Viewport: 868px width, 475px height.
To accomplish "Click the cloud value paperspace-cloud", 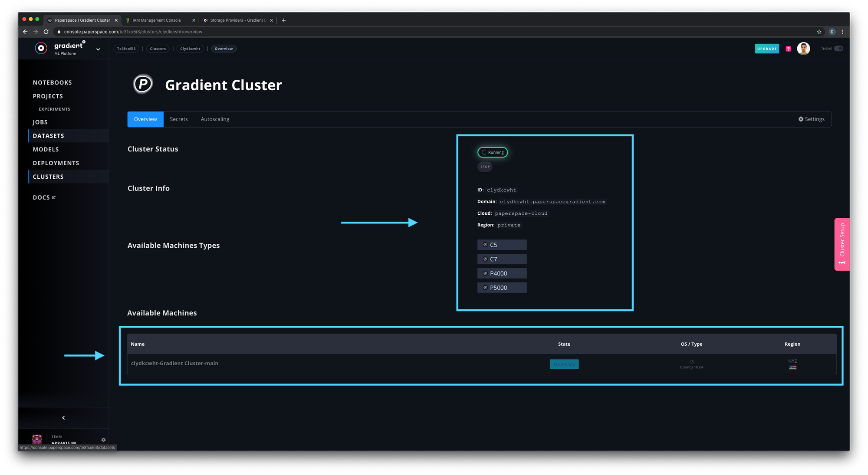I will pyautogui.click(x=521, y=213).
